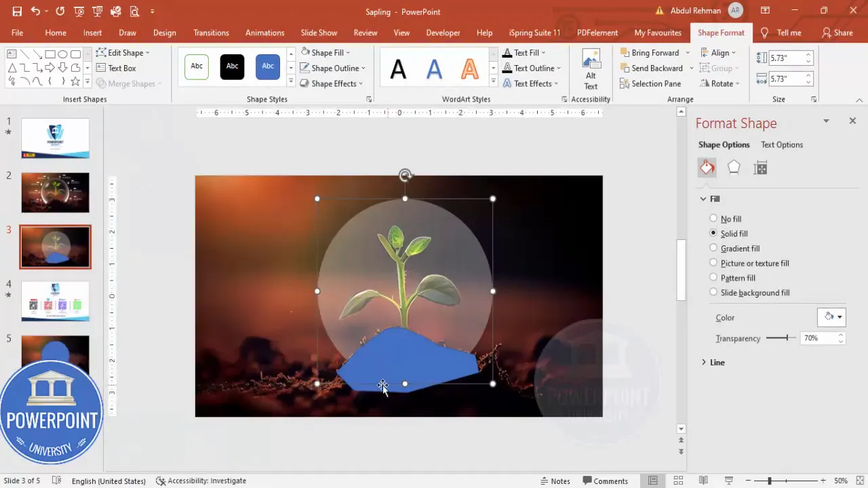
Task: Switch to Normal view in status bar
Action: click(652, 481)
